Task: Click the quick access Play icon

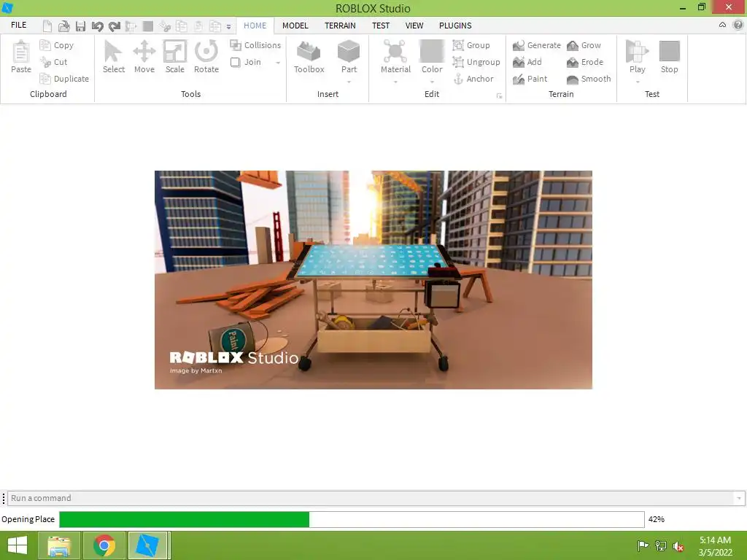Action: (131, 26)
